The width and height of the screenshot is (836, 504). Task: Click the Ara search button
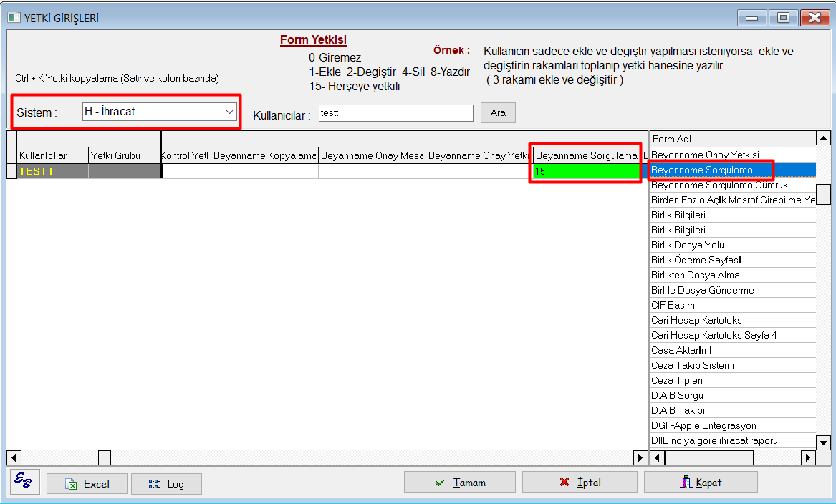pos(498,113)
